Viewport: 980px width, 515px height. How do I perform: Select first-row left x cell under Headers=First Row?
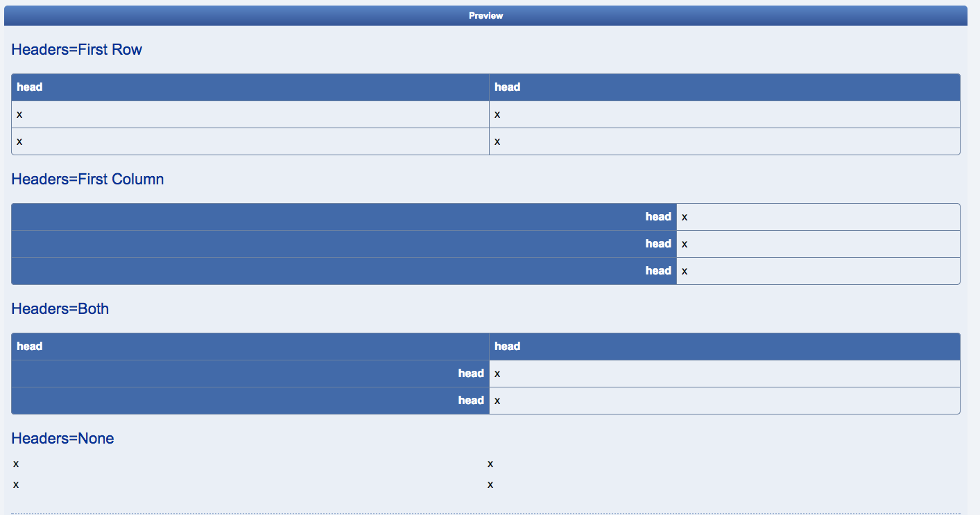tap(250, 114)
